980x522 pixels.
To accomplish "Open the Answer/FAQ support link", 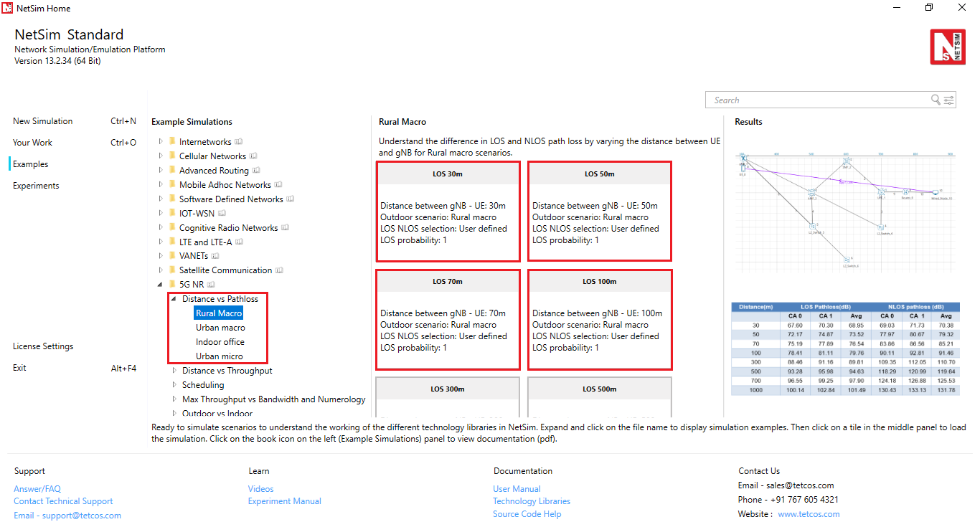I will pos(37,489).
